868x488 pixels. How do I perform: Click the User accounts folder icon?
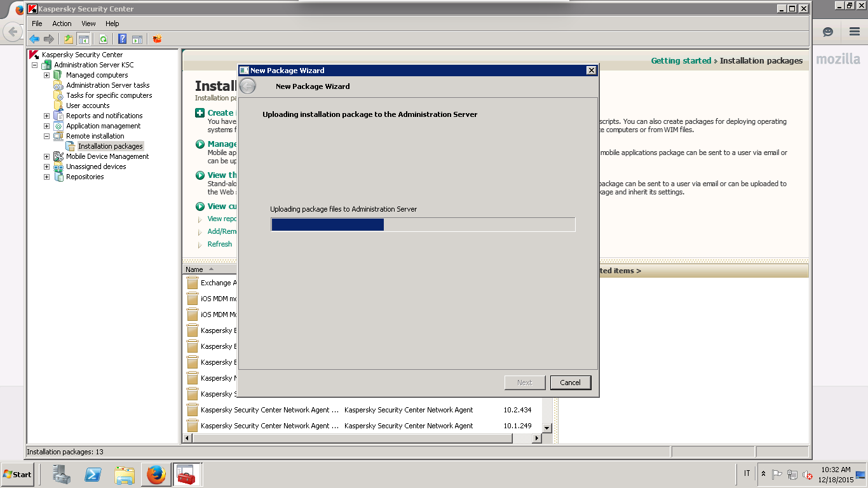pyautogui.click(x=58, y=105)
